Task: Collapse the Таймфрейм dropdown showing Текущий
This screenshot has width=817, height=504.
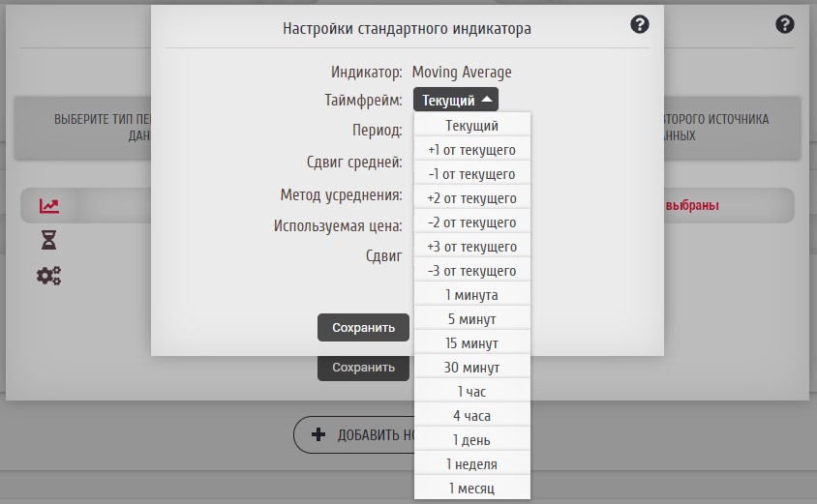Action: (x=456, y=100)
